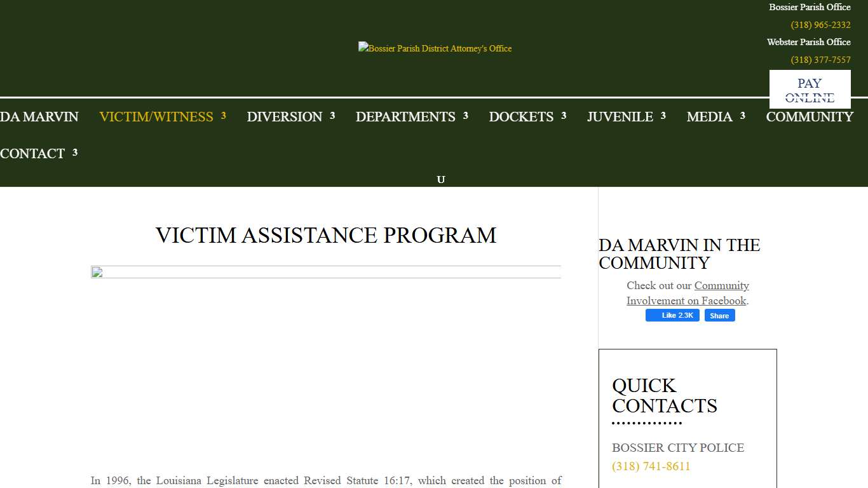Open the COMMUNITY navigation item
The width and height of the screenshot is (868, 488).
pos(810,117)
